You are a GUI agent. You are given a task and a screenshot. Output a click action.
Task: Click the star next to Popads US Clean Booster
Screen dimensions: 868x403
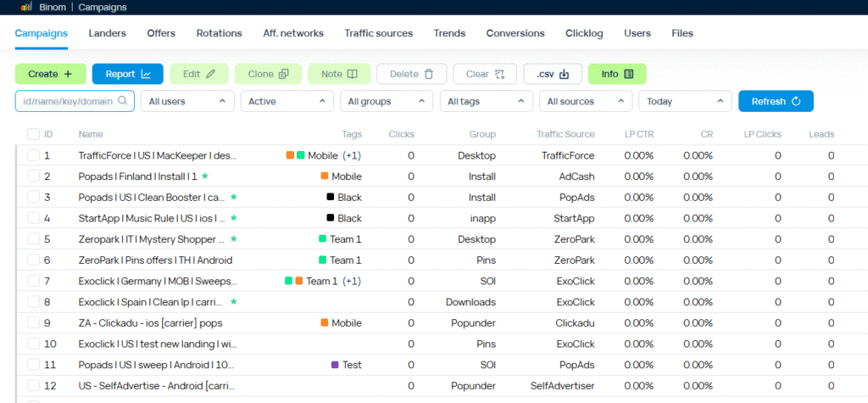[233, 197]
